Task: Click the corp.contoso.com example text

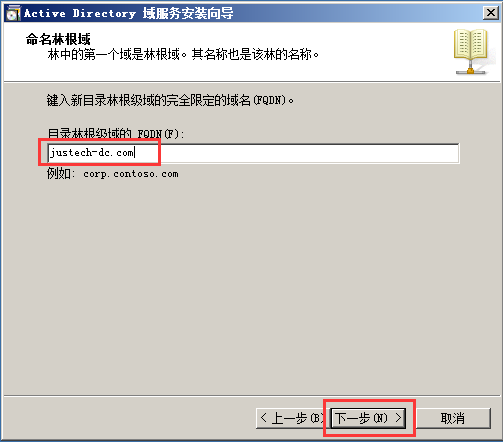Action: click(x=131, y=174)
